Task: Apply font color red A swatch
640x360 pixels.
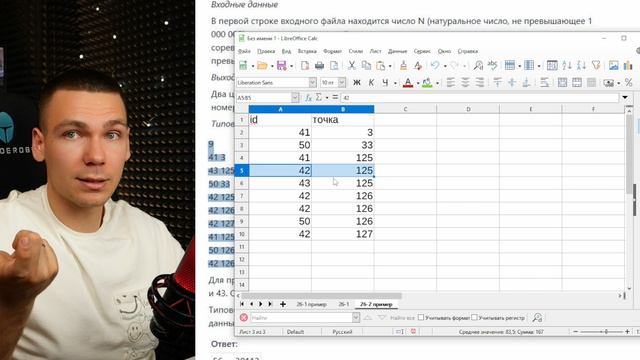Action: pos(408,83)
